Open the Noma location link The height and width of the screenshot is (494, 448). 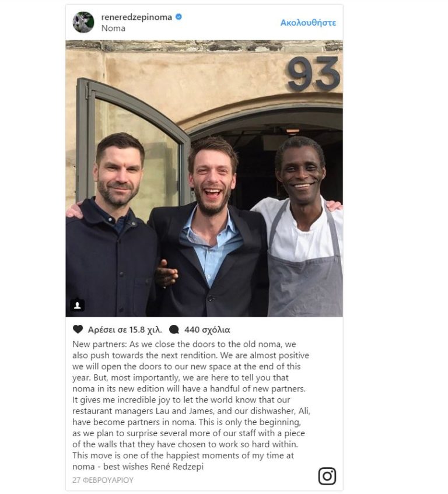(113, 29)
